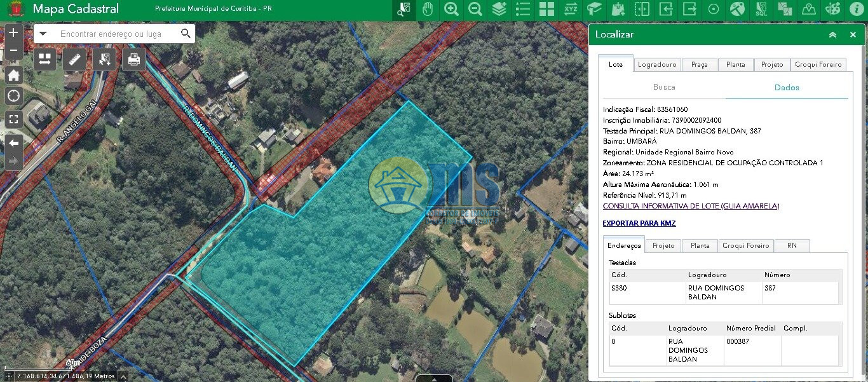The width and height of the screenshot is (868, 382).
Task: Open the lower Projeto tab
Action: point(663,246)
